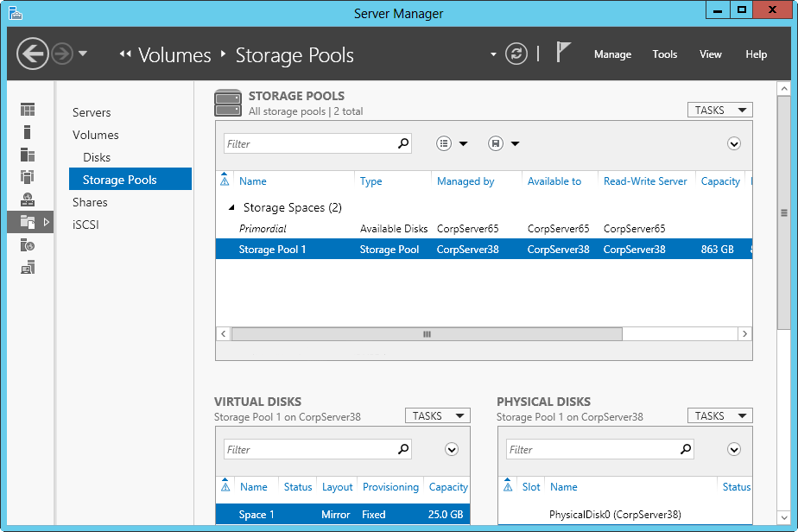Open Physical Disks TASKS dropdown
This screenshot has width=798, height=532.
point(719,416)
